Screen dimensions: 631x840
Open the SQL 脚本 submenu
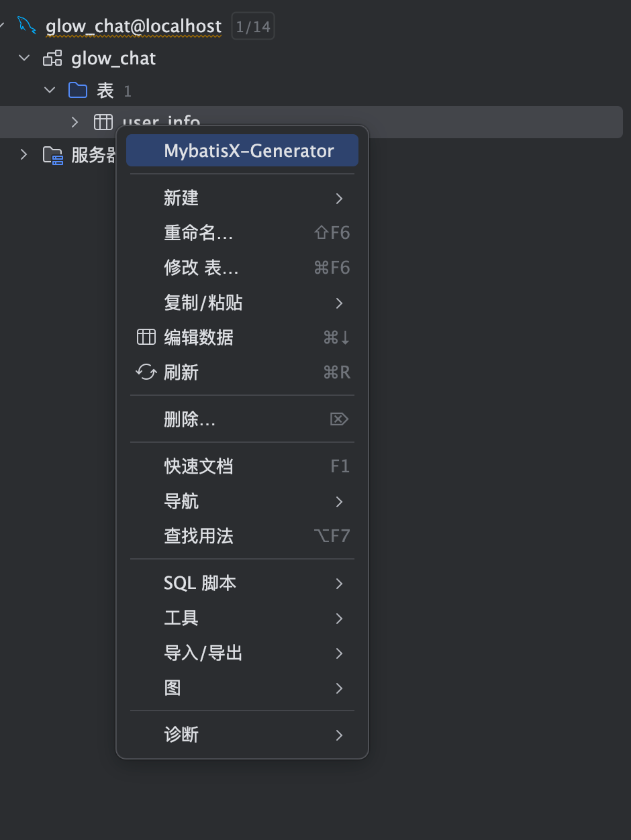199,583
